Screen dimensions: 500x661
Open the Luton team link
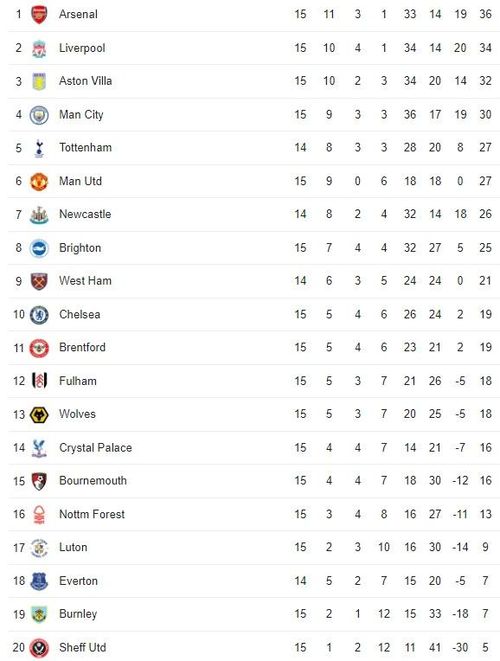pyautogui.click(x=73, y=547)
